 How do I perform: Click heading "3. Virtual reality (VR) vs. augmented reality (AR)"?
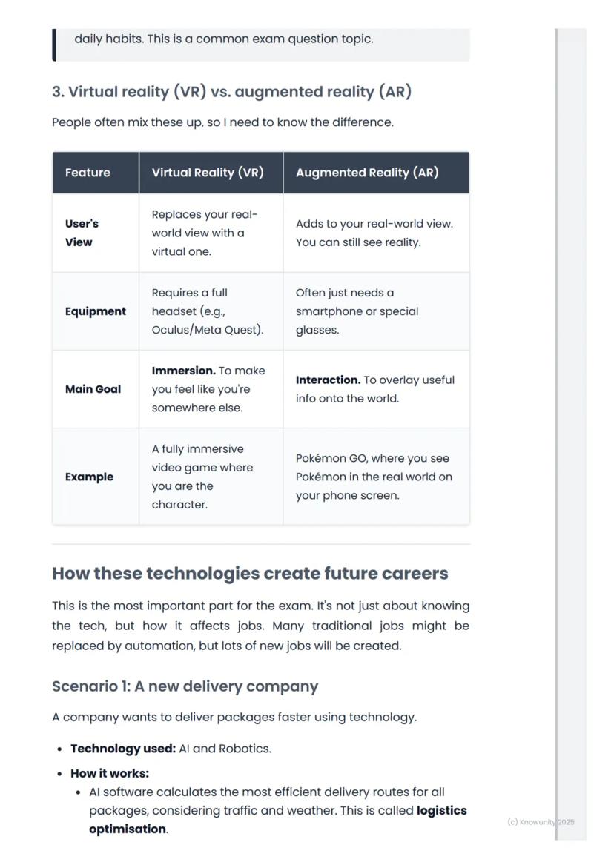point(231,92)
